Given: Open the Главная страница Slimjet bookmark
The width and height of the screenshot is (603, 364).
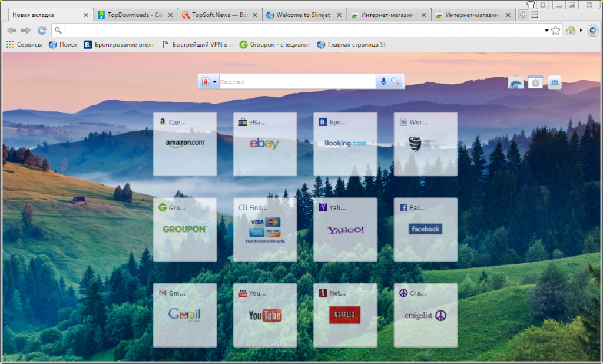Looking at the screenshot, I should tap(352, 45).
